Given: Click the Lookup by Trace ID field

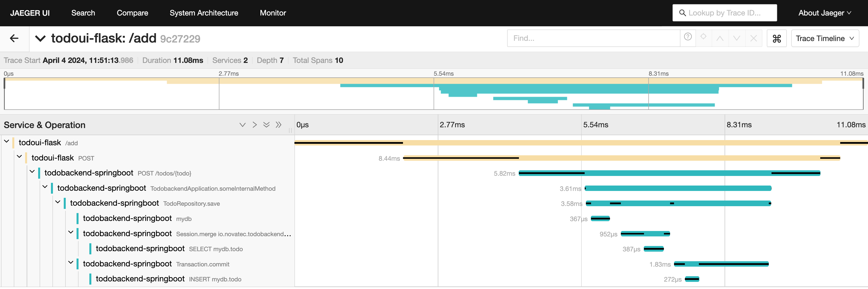Looking at the screenshot, I should point(724,13).
